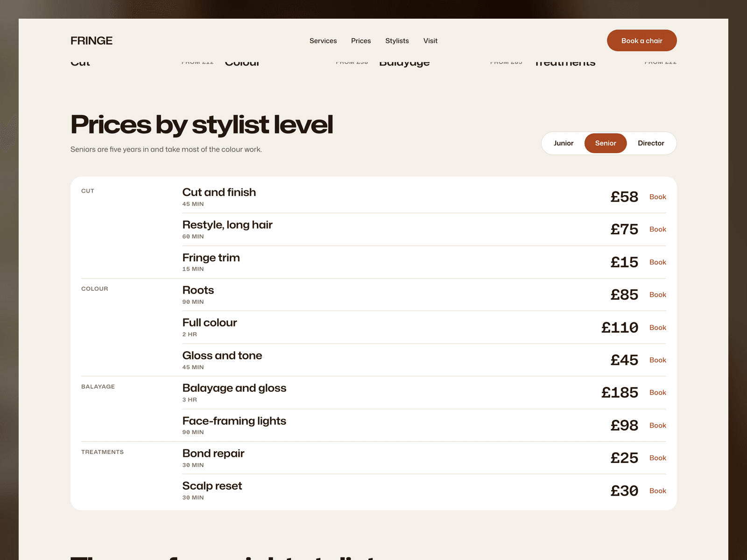
Task: Click the Prices by stylist level heading
Action: (202, 125)
